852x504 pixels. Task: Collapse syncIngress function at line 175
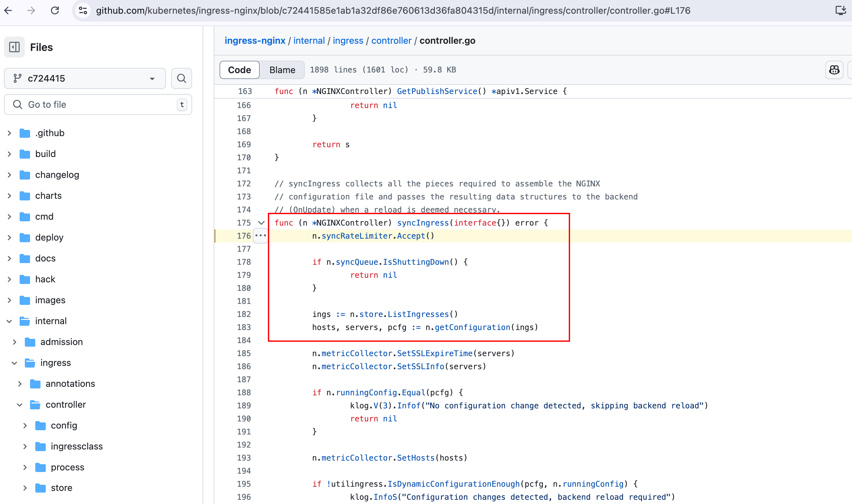point(261,223)
